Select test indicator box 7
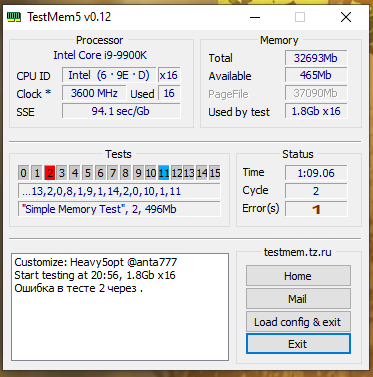This screenshot has height=377, width=373. click(113, 173)
